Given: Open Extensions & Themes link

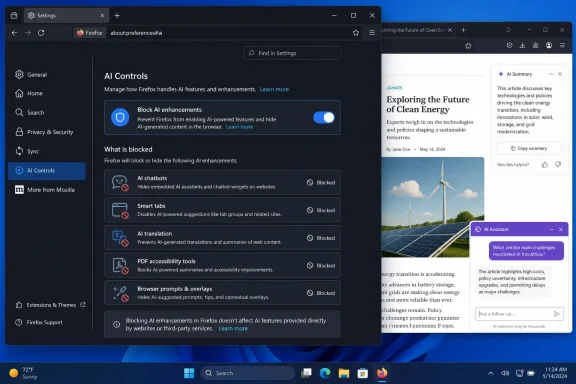Looking at the screenshot, I should (x=51, y=305).
